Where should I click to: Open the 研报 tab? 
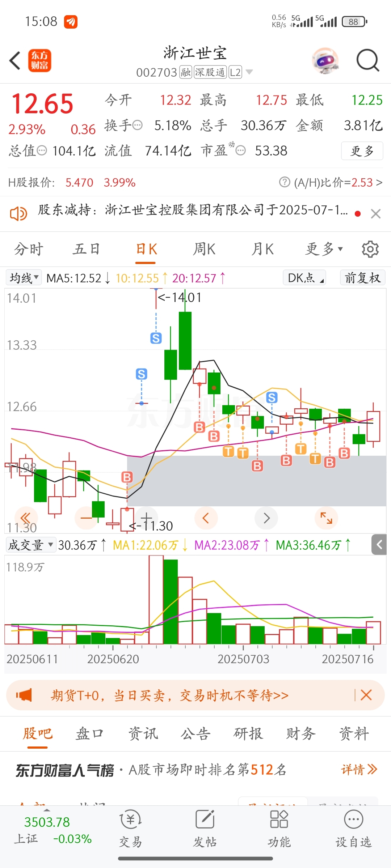point(248,734)
